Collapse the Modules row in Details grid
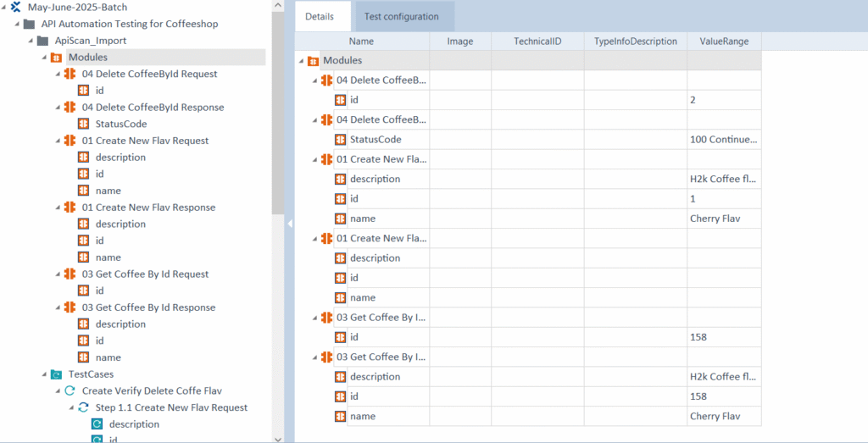868x443 pixels. click(302, 61)
